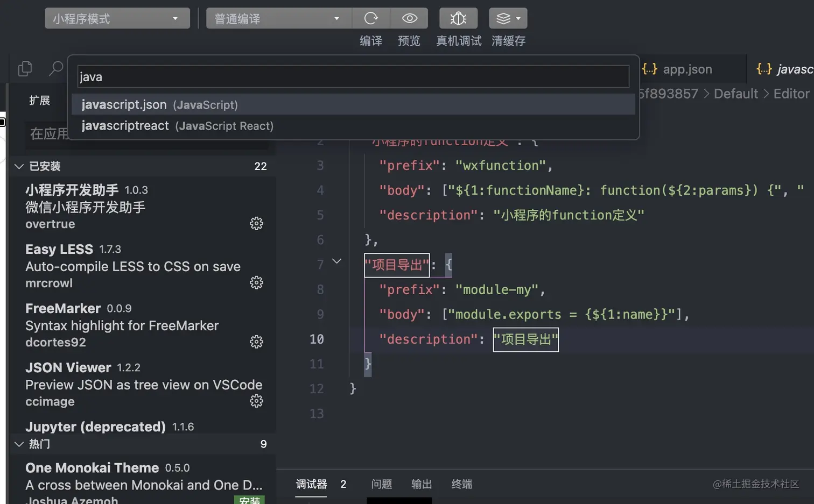The width and height of the screenshot is (814, 504).
Task: Click the compile refresh icon
Action: pos(371,18)
